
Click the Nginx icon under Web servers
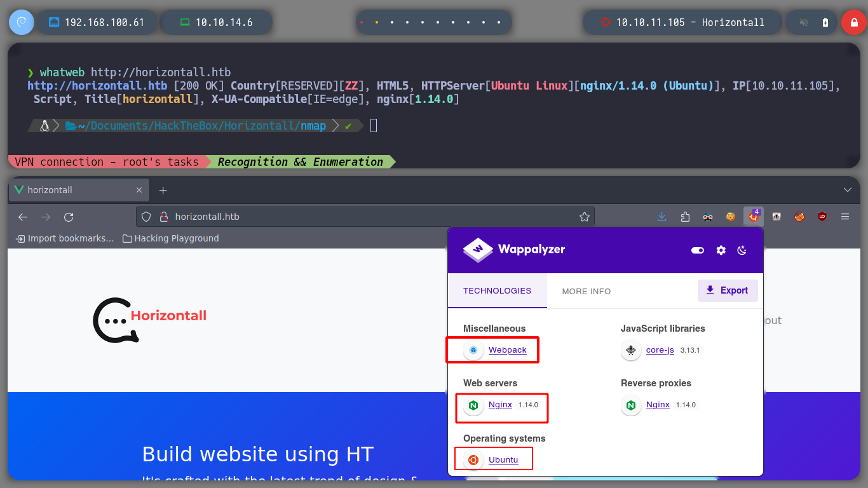tap(473, 405)
